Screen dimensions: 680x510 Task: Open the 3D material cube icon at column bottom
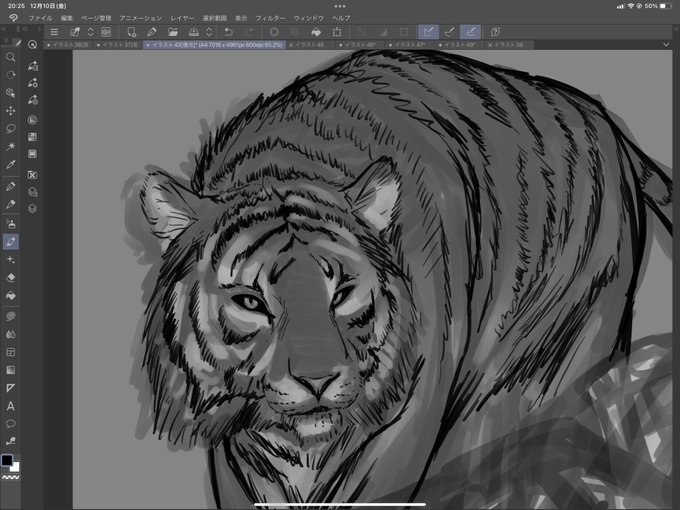[x=33, y=209]
